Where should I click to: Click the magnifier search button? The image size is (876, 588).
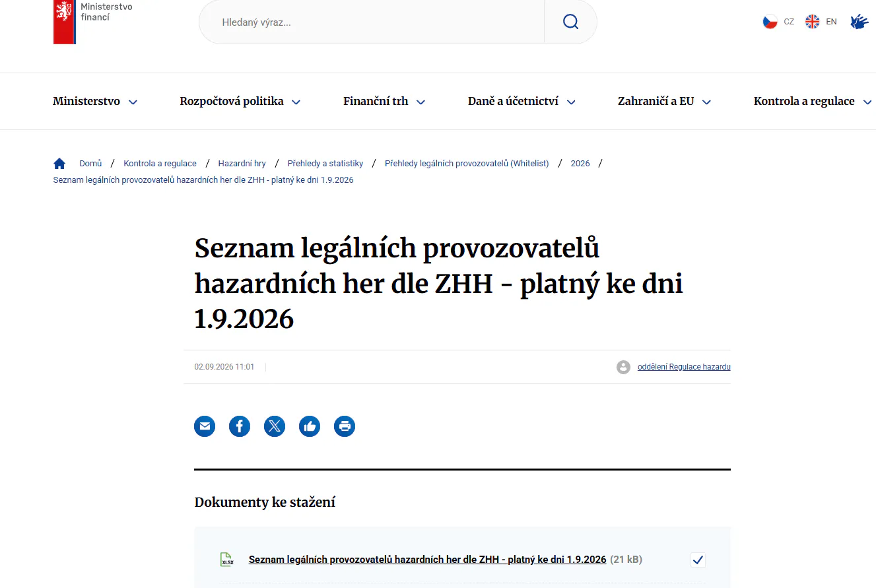(x=570, y=22)
